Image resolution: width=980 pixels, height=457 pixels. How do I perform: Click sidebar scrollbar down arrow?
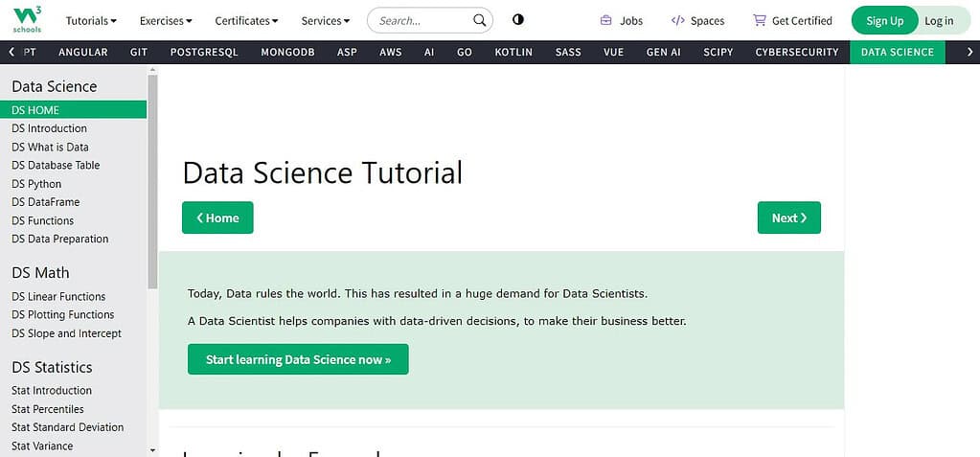coord(152,450)
